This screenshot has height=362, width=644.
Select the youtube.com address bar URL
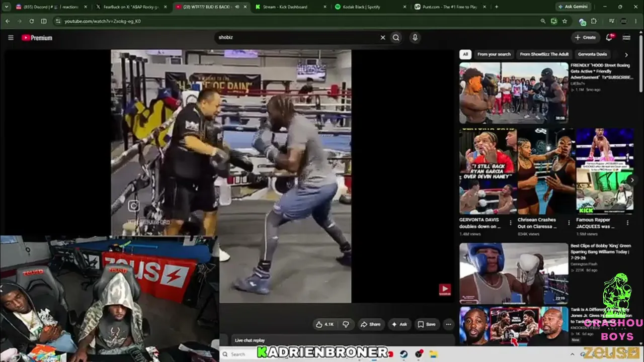(x=103, y=21)
